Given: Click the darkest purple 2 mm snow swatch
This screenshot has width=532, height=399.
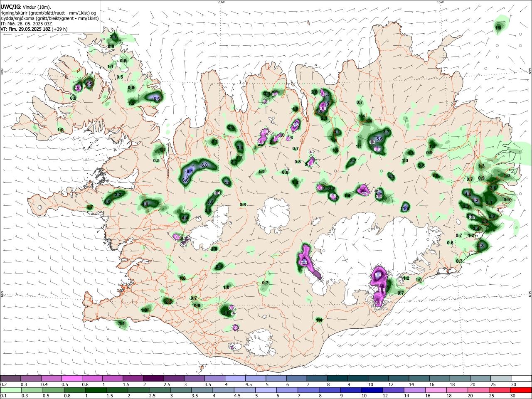Looking at the screenshot, I should click(x=153, y=378).
